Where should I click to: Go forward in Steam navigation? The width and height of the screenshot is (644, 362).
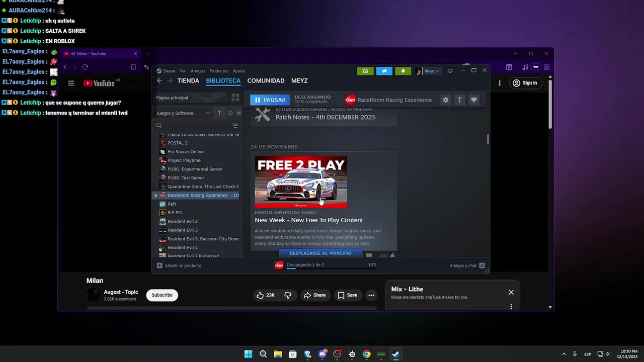[x=170, y=80]
